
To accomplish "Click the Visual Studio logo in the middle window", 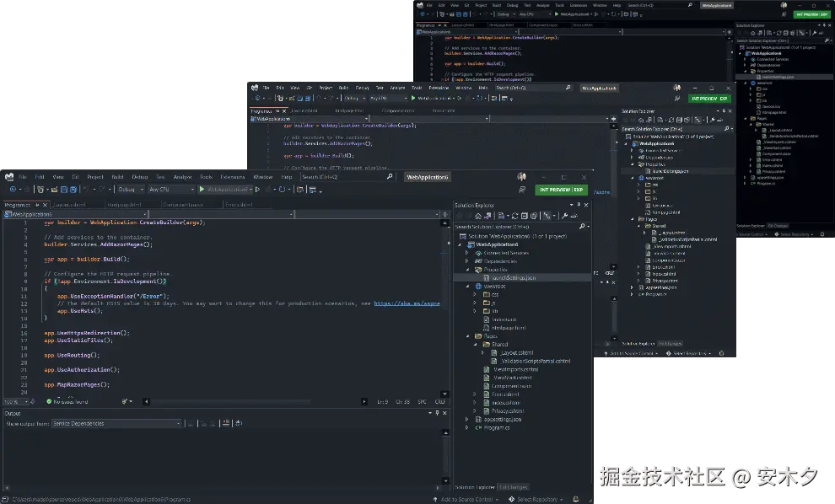I will (x=255, y=88).
